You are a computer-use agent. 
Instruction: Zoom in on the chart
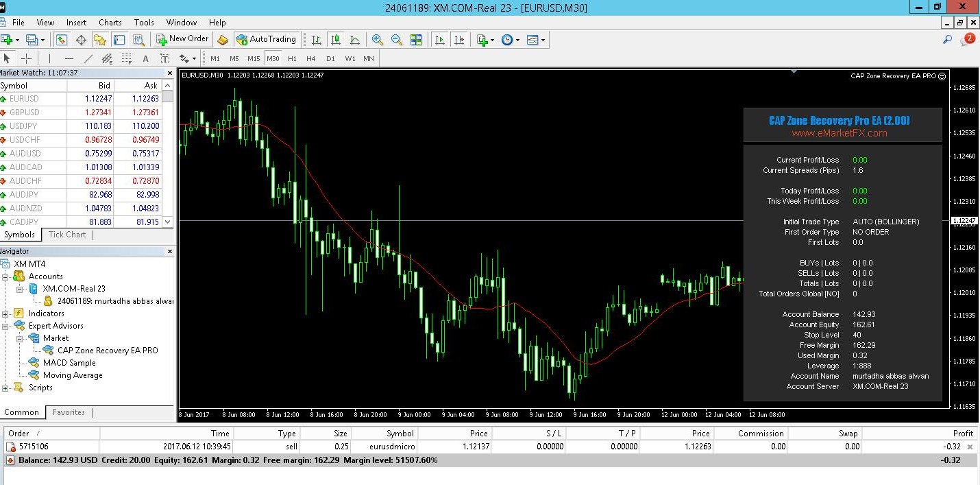377,39
